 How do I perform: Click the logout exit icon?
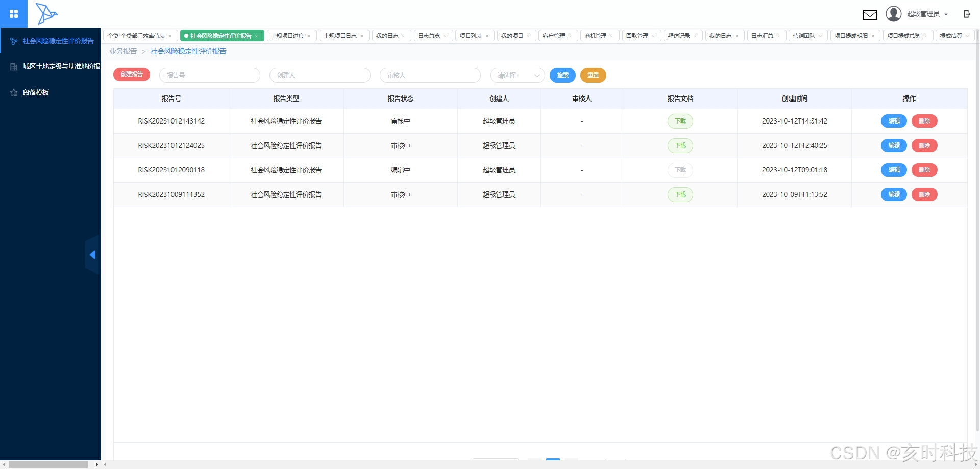(967, 14)
